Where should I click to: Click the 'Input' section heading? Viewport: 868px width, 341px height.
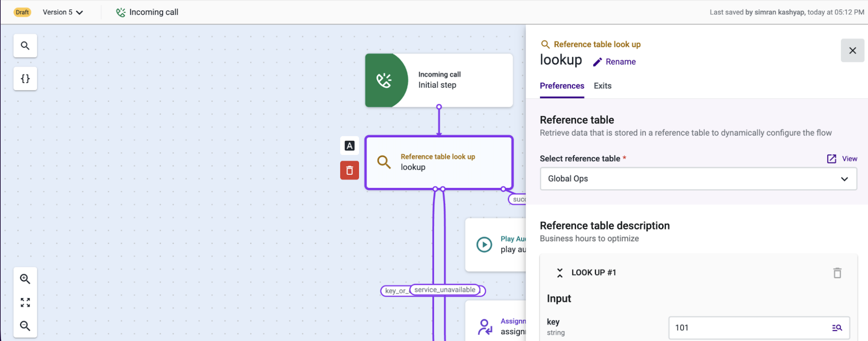pyautogui.click(x=559, y=299)
